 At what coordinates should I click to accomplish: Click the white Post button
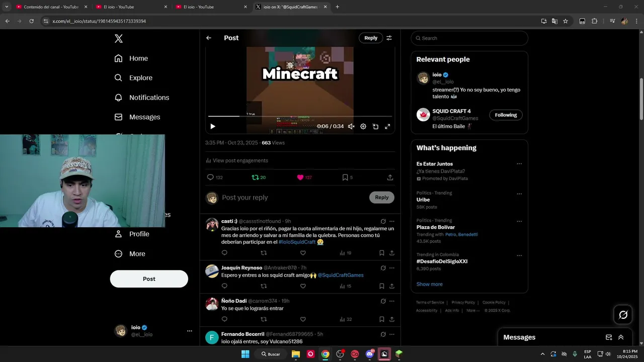point(149,279)
